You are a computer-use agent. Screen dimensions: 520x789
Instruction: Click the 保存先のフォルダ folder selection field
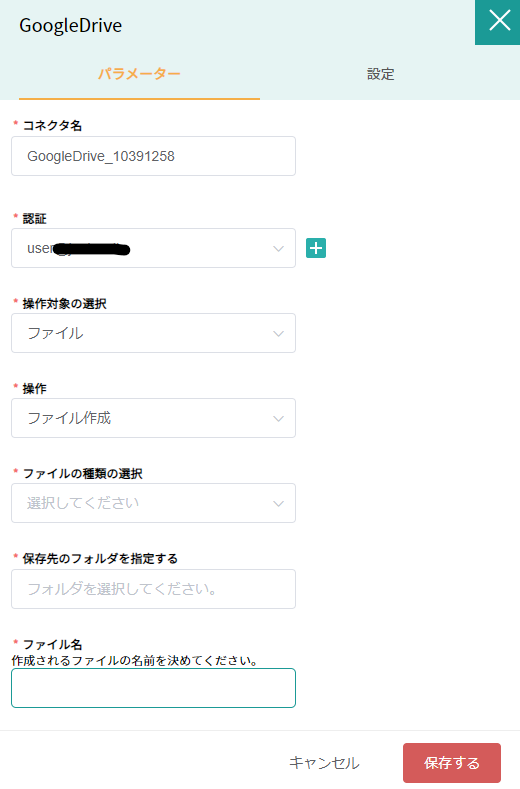point(153,589)
